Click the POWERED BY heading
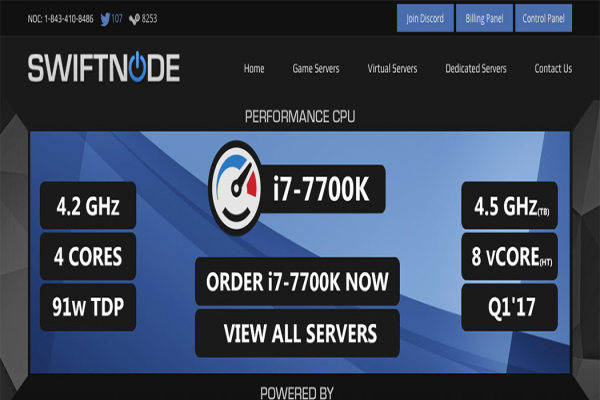Viewport: 600px width, 400px height. pos(297,393)
